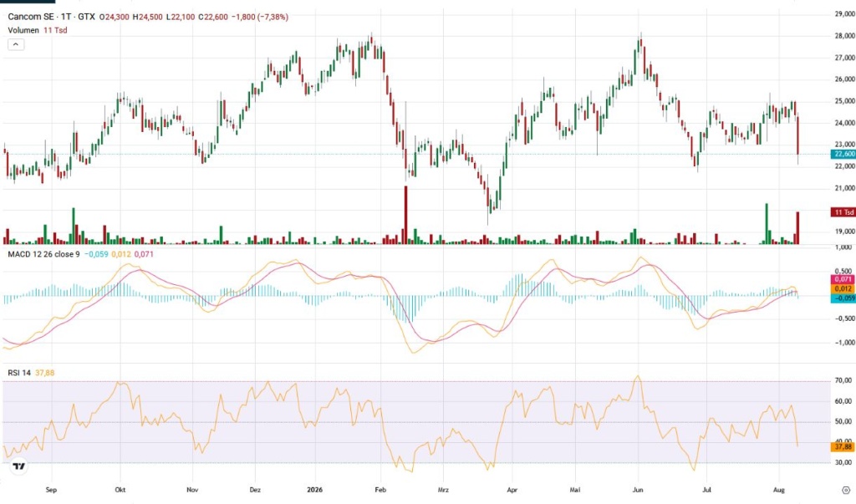The image size is (856, 504).
Task: Click the close value C22,600 in legend
Action: pos(213,17)
